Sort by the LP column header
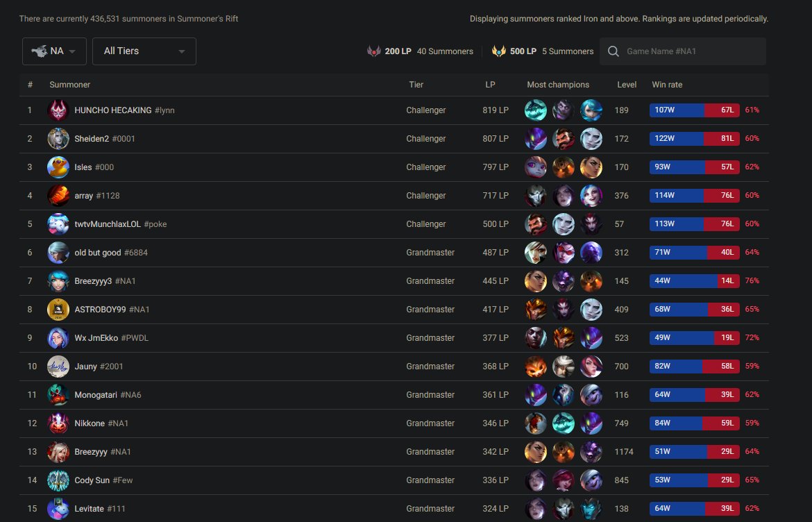 tap(490, 85)
